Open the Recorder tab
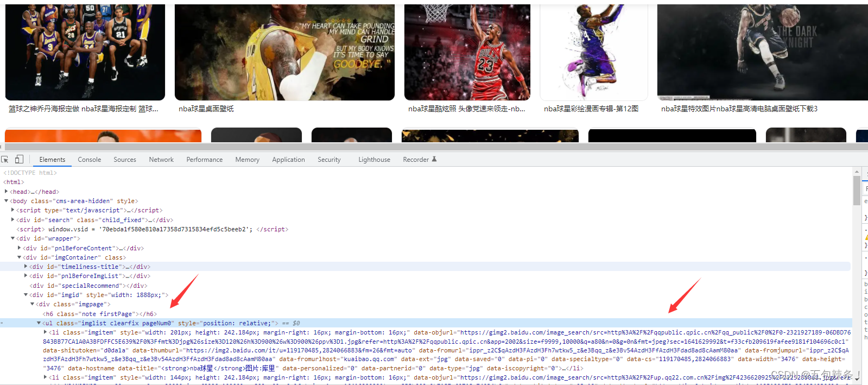Screen dimensions: 868x385 click(x=416, y=160)
